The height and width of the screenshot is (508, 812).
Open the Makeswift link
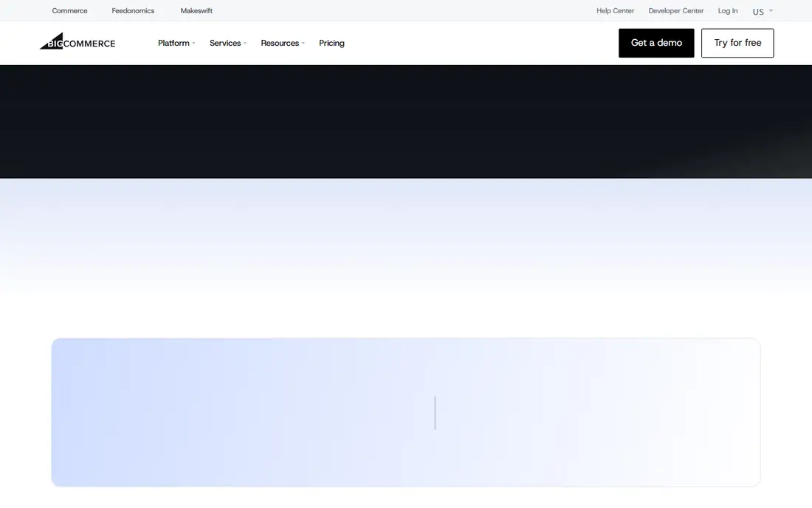click(196, 11)
